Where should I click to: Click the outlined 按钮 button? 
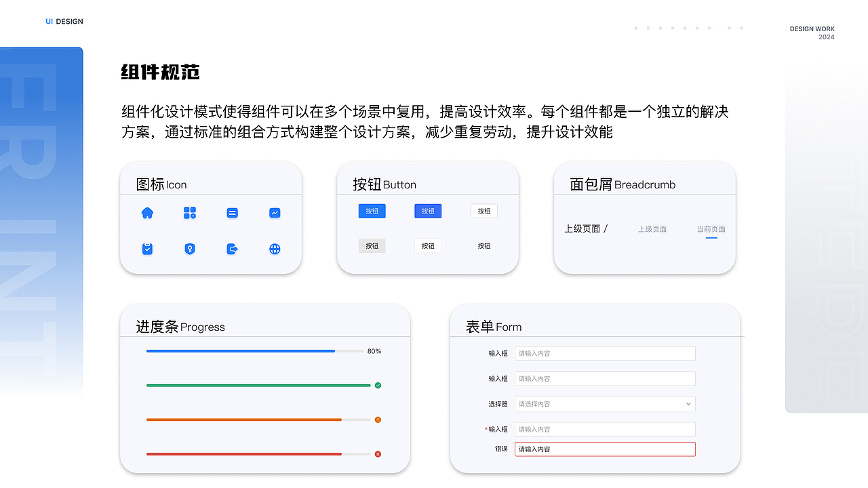click(x=484, y=211)
